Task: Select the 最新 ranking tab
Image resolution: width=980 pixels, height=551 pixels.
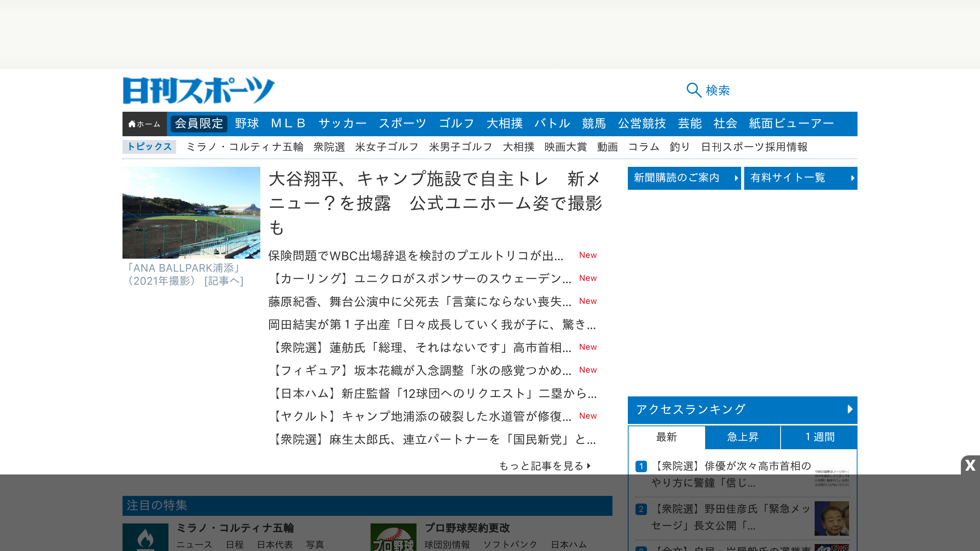Action: click(666, 437)
